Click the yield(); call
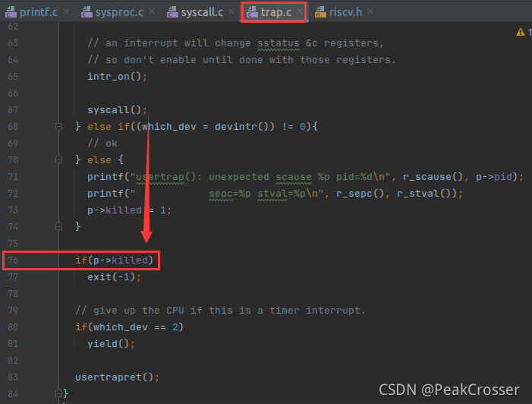Image resolution: width=532 pixels, height=404 pixels. click(111, 344)
